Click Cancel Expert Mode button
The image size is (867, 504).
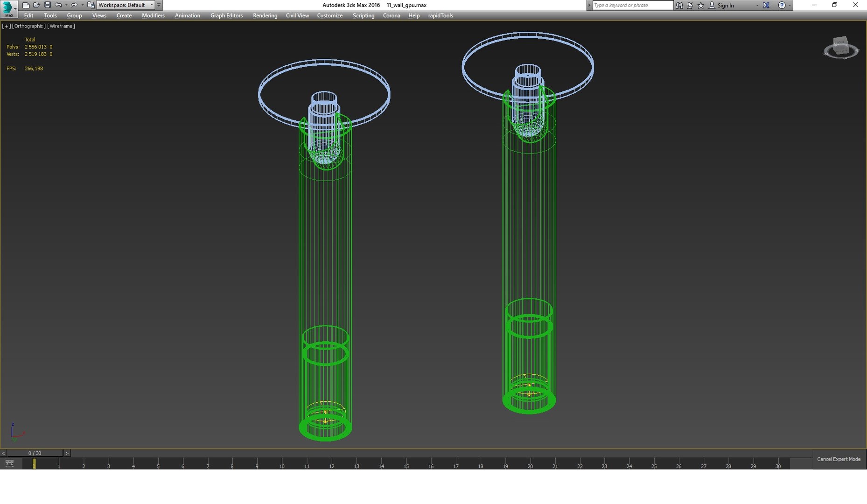point(839,459)
